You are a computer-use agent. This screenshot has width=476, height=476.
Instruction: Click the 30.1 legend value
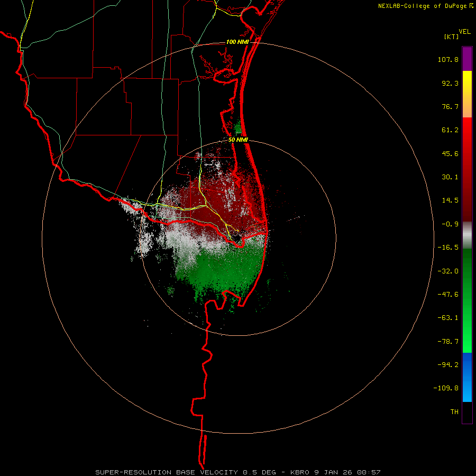[x=450, y=177]
